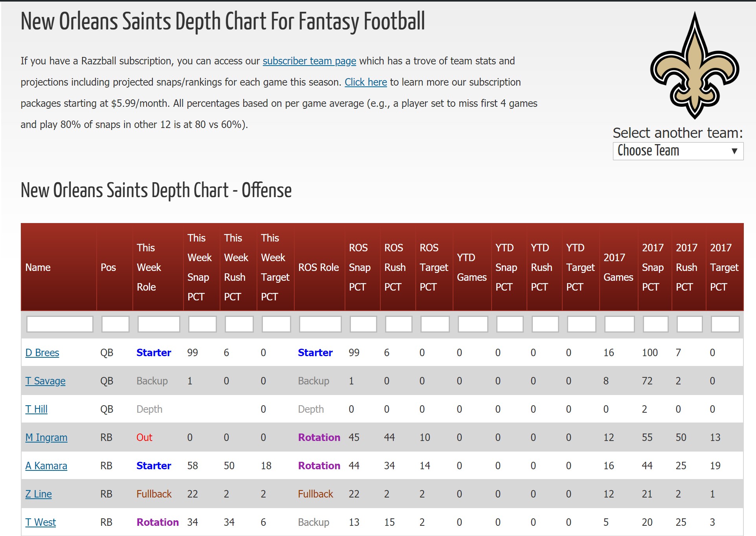Follow the 'Click here' subscription link
756x536 pixels.
(365, 82)
